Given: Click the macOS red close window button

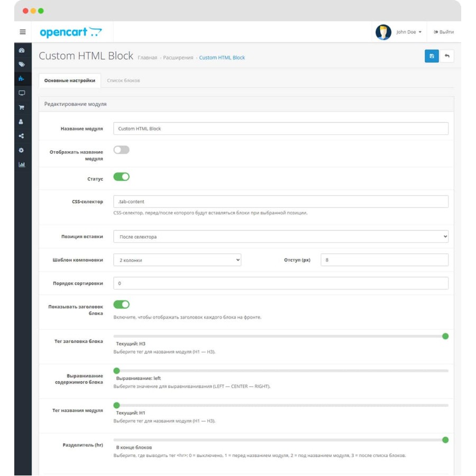Looking at the screenshot, I should (25, 11).
